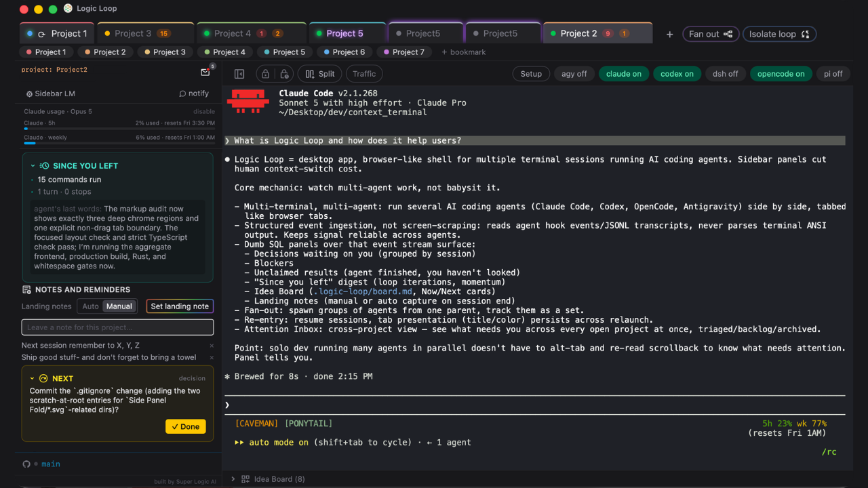
Task: Collapse the NEXT card chevron
Action: [32, 378]
